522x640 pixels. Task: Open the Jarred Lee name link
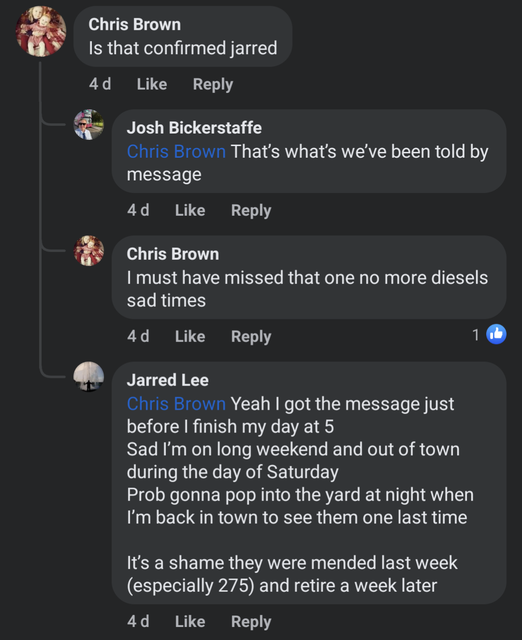click(168, 380)
